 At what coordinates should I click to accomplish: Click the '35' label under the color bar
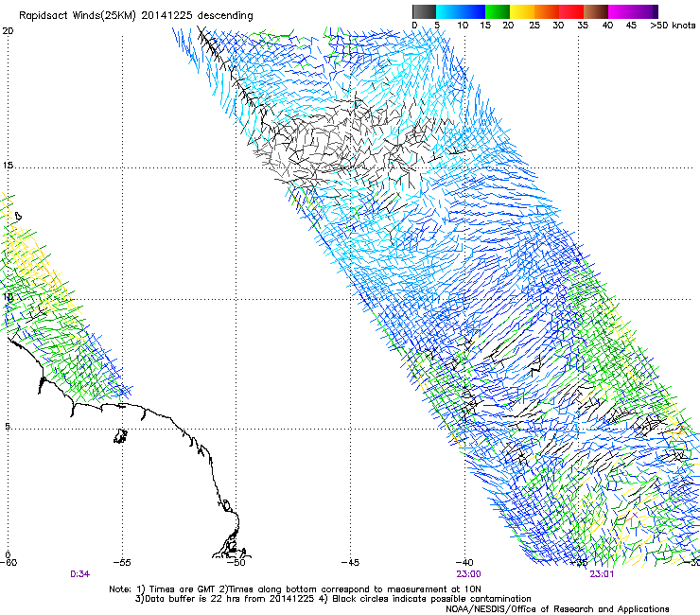click(583, 26)
